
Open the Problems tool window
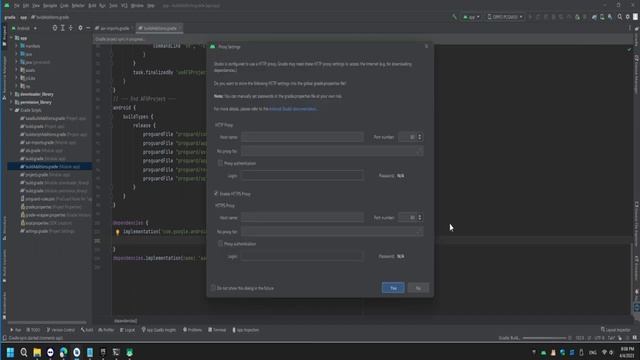[192, 330]
